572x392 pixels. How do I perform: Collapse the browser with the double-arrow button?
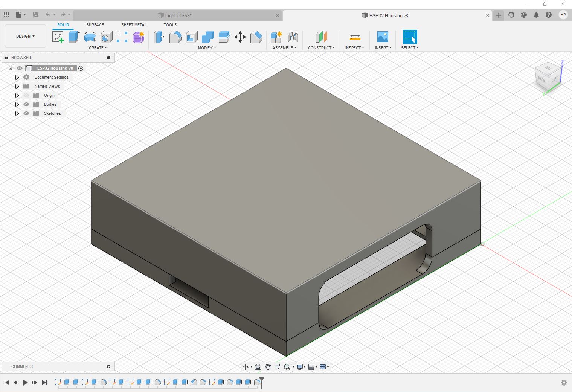coord(6,58)
